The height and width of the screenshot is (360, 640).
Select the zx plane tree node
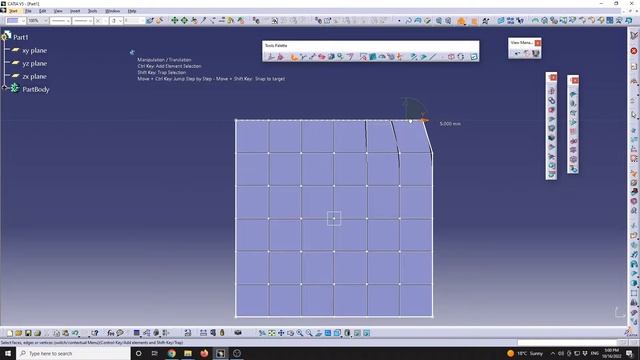click(34, 76)
